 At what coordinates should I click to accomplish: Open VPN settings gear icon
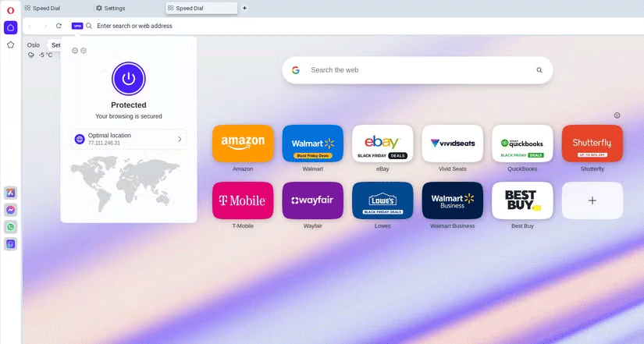click(84, 51)
